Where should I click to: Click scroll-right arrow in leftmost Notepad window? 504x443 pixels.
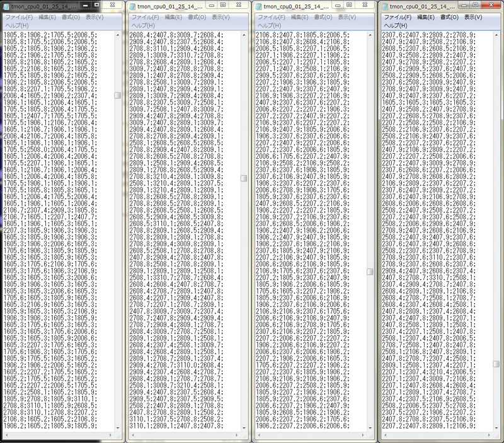click(111, 435)
